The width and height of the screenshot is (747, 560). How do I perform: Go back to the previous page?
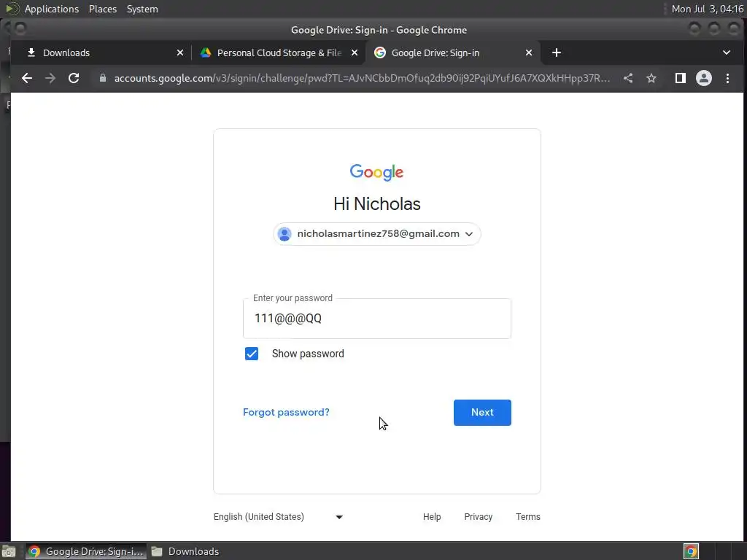(x=27, y=78)
